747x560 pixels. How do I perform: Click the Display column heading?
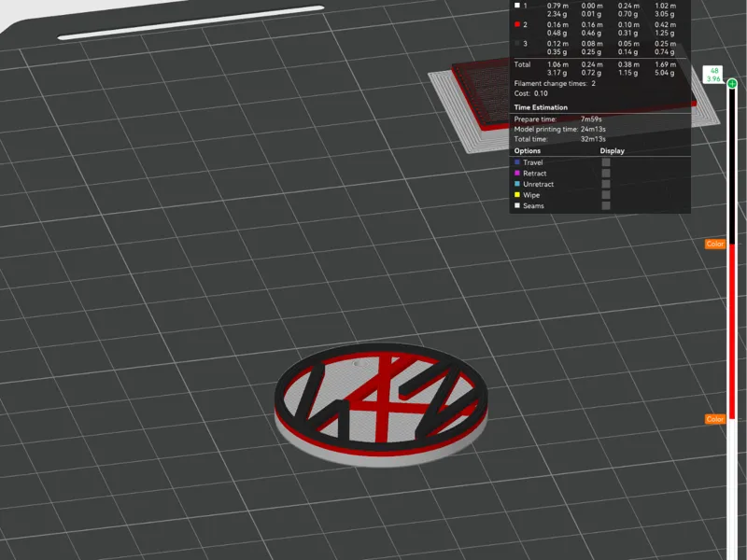613,151
